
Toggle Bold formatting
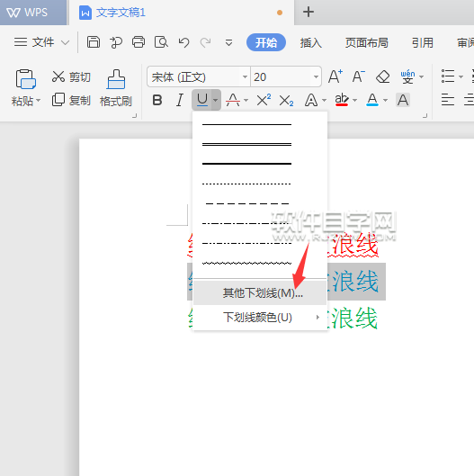click(157, 100)
